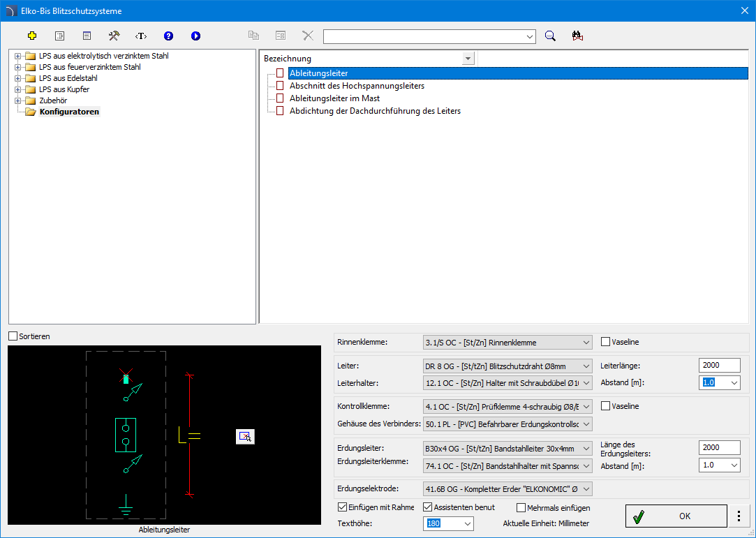Open the Leiter dropdown list
The height and width of the screenshot is (538, 756).
pyautogui.click(x=586, y=366)
